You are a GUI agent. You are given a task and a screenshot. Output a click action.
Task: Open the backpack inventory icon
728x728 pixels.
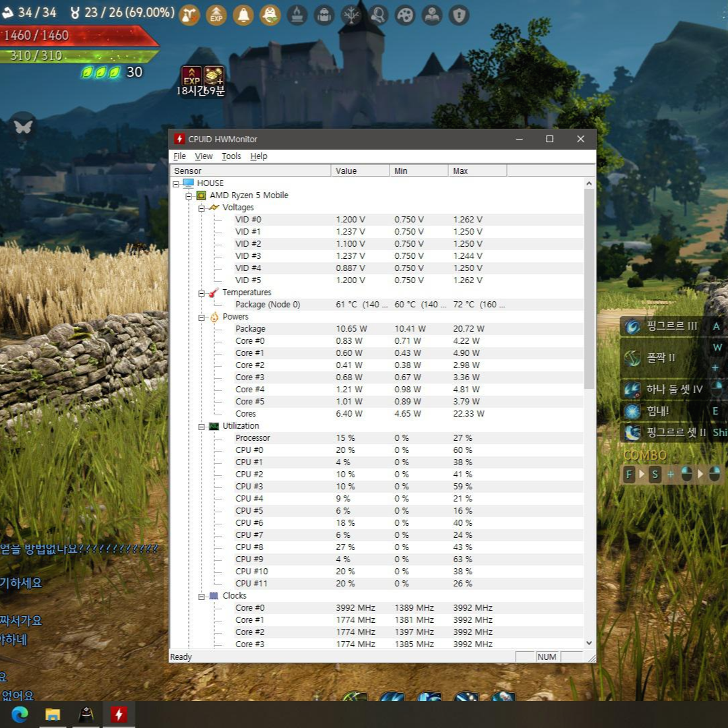tap(324, 16)
